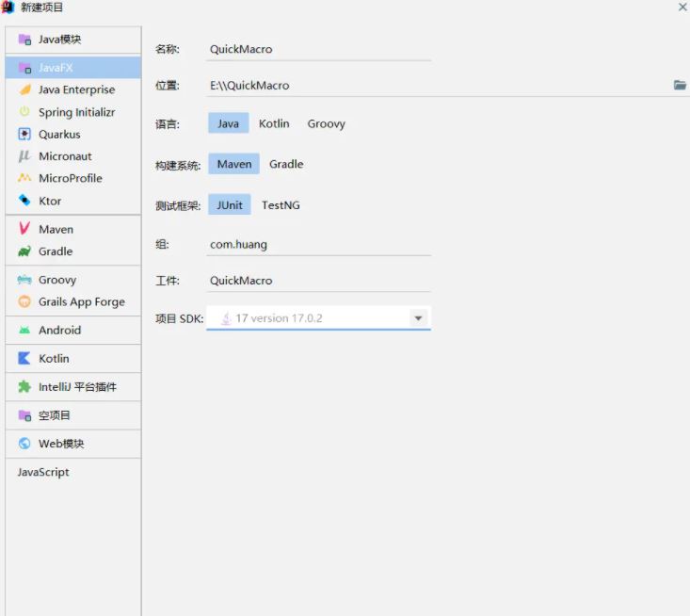Select Kotlin in the project list
The height and width of the screenshot is (616, 690).
[x=73, y=359]
